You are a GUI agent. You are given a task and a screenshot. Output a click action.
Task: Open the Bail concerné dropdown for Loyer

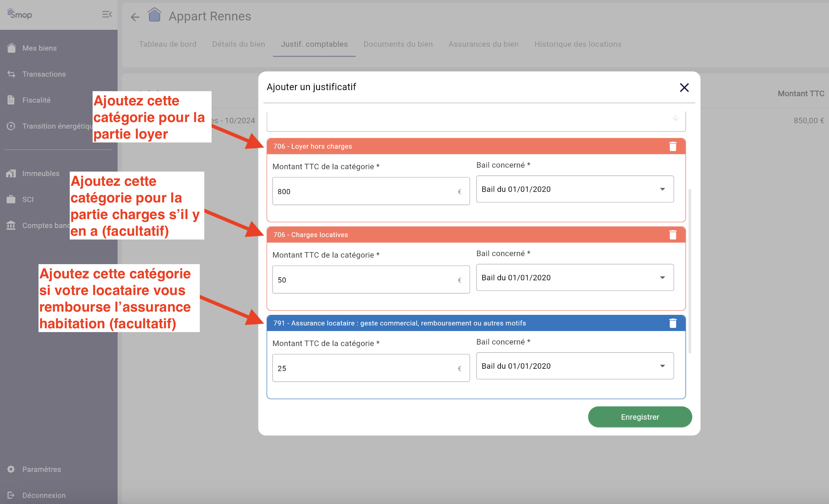[574, 189]
